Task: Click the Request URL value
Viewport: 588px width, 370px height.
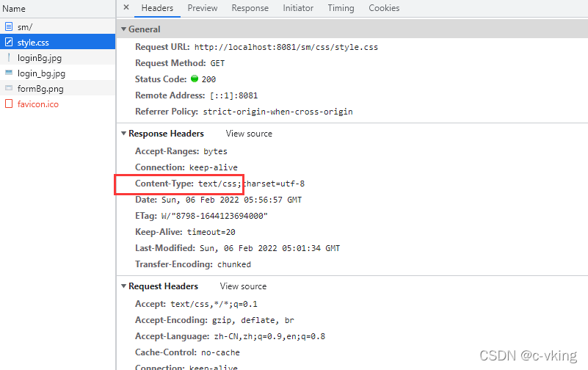Action: pyautogui.click(x=286, y=47)
